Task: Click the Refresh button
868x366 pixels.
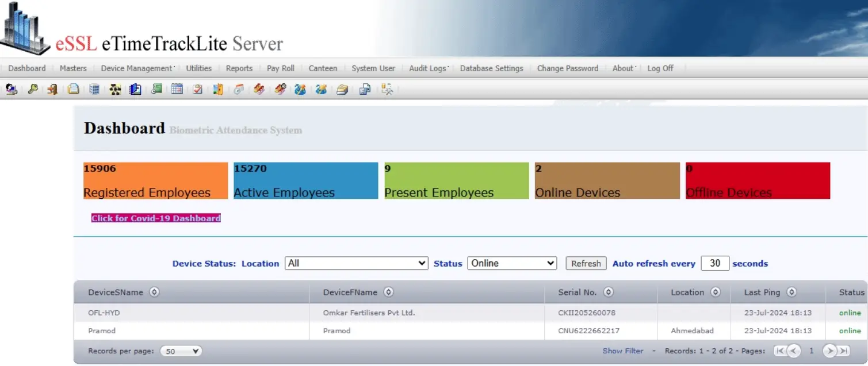Action: tap(586, 263)
